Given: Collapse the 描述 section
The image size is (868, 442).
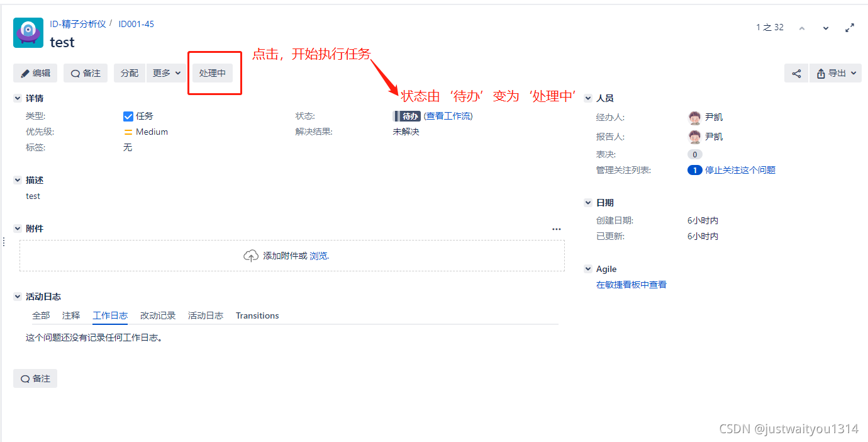Looking at the screenshot, I should pyautogui.click(x=18, y=180).
